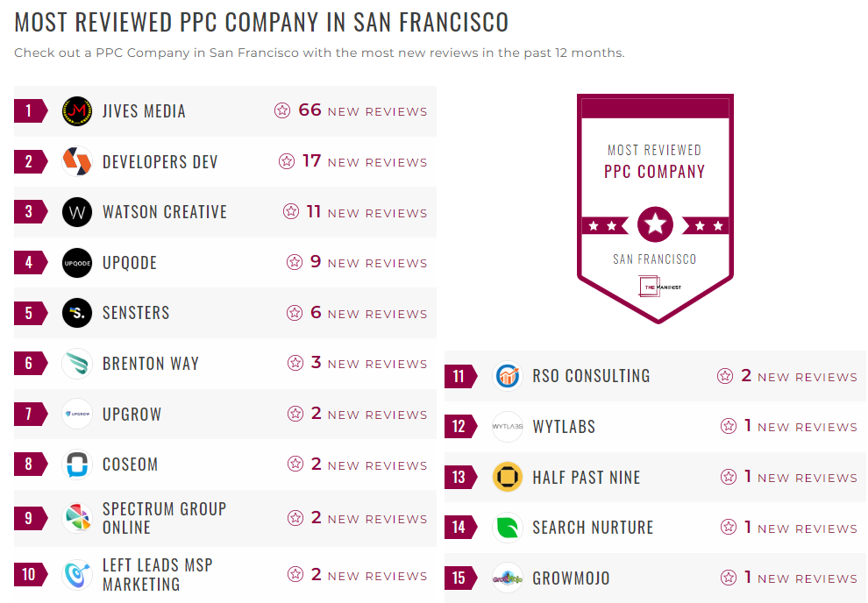This screenshot has width=868, height=603.
Task: Click the GrowMojo logo
Action: pyautogui.click(x=507, y=578)
